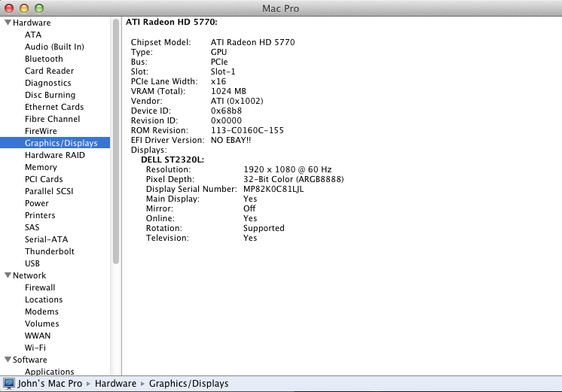Click the sidebar vertical scrollbar
The height and width of the screenshot is (392, 562).
(x=116, y=141)
